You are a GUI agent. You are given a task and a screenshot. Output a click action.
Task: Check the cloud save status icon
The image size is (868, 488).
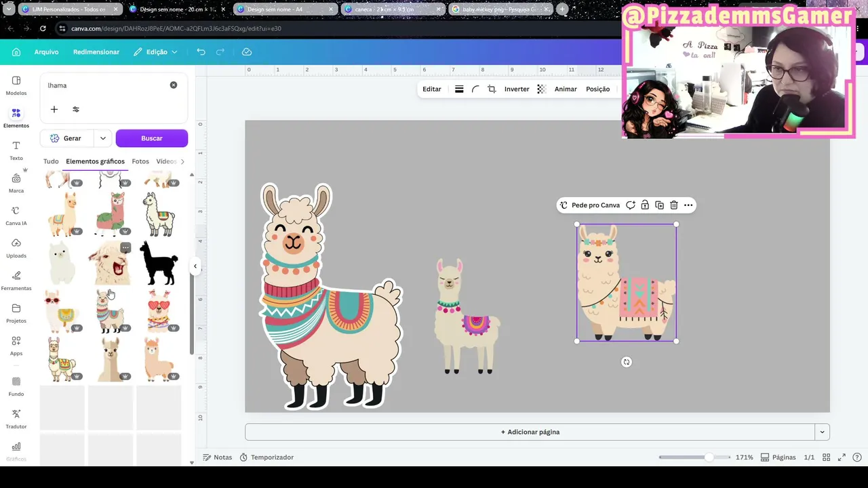click(x=247, y=52)
